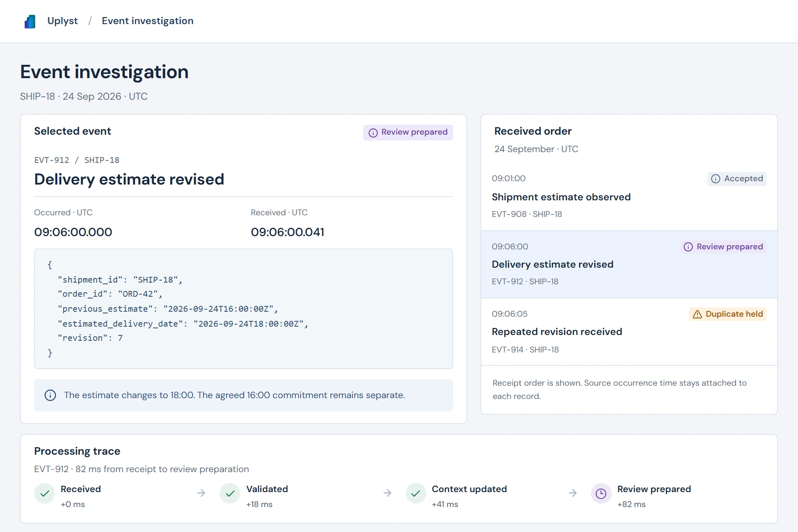Image resolution: width=798 pixels, height=532 pixels.
Task: Click the "revision": 7 line
Action: click(x=90, y=338)
